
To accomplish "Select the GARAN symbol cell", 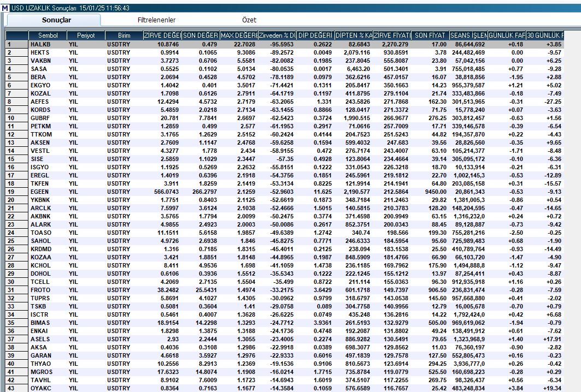I will point(48,355).
